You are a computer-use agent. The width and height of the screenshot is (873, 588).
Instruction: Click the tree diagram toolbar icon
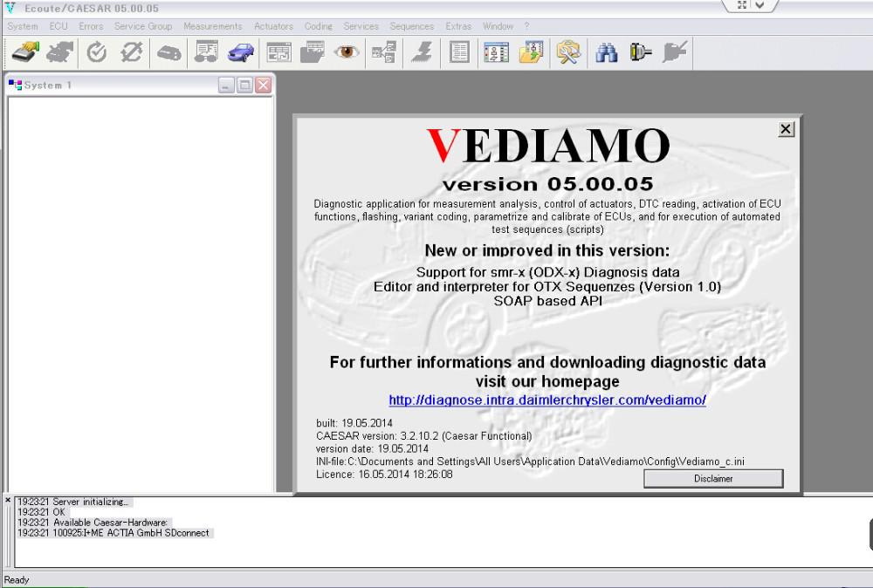pyautogui.click(x=384, y=53)
